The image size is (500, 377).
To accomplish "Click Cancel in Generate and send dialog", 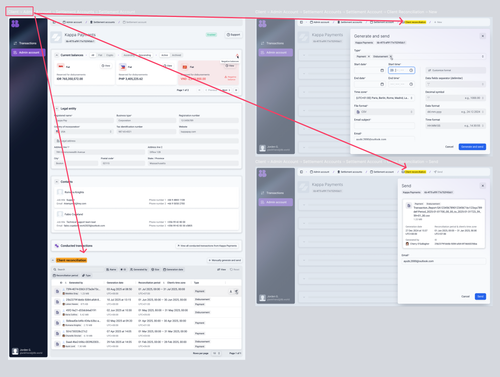I will point(449,147).
